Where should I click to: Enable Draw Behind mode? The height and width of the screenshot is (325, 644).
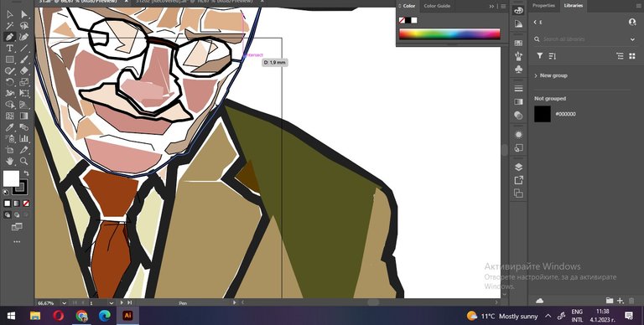click(17, 214)
